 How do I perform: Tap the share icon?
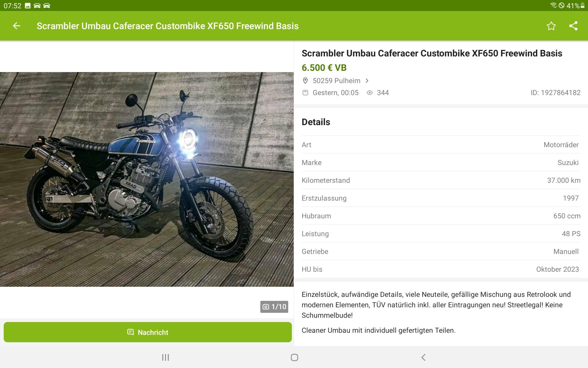click(x=573, y=26)
